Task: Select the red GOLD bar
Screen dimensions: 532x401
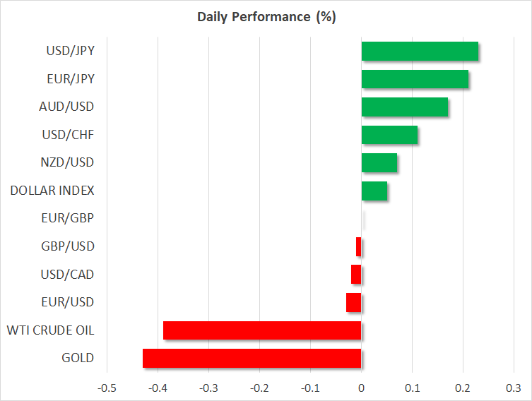Action: (x=252, y=358)
